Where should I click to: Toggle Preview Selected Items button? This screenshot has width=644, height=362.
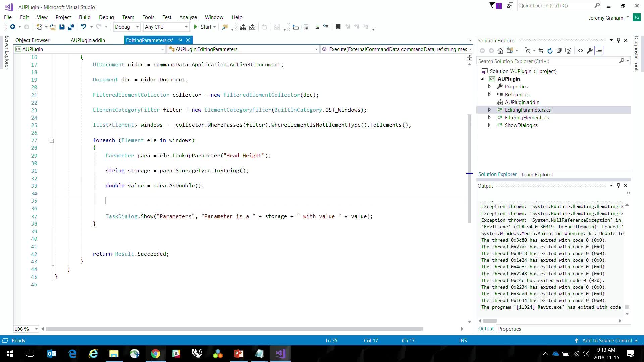click(599, 51)
